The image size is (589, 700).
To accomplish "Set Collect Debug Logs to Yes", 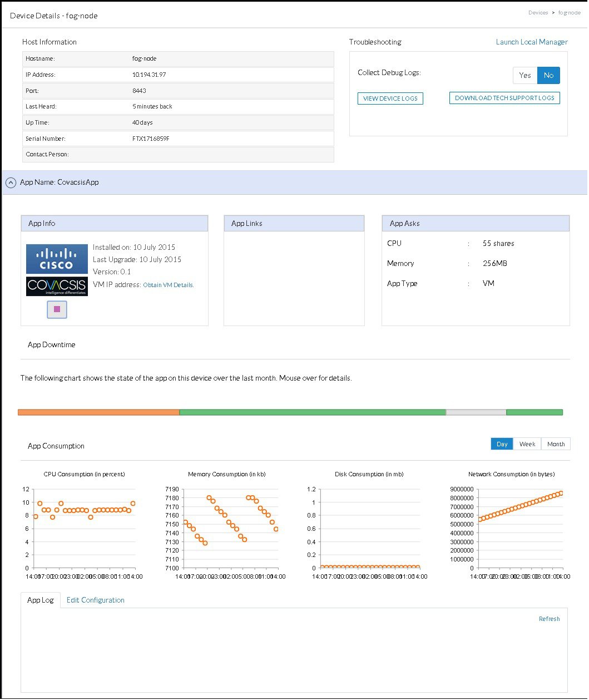I will [x=525, y=75].
